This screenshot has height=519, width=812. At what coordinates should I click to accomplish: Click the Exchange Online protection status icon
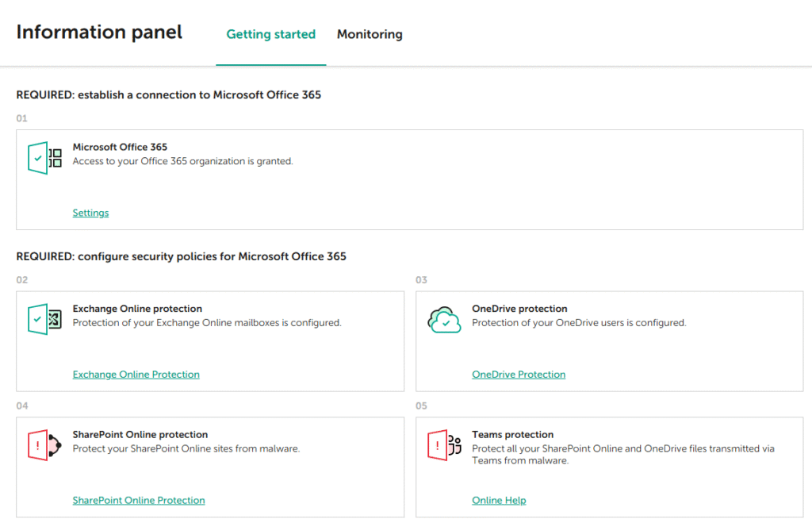point(44,320)
